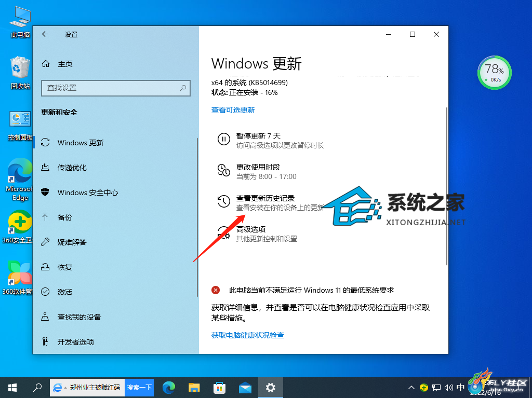Open 更改使用时段 (change active hours)
The height and width of the screenshot is (398, 532).
257,172
